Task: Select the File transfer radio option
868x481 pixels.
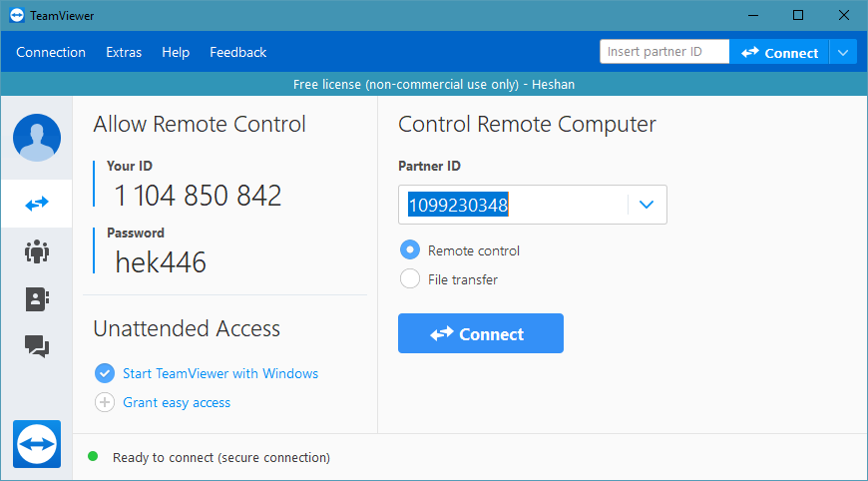Action: 410,279
